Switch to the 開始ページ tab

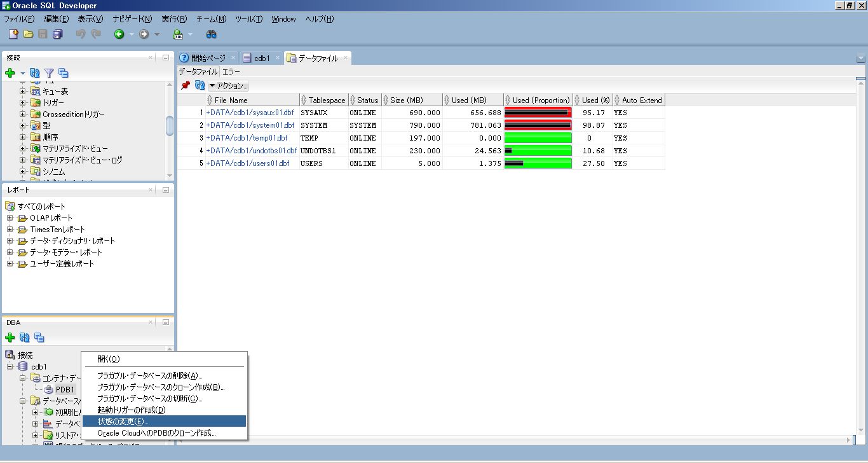point(208,58)
